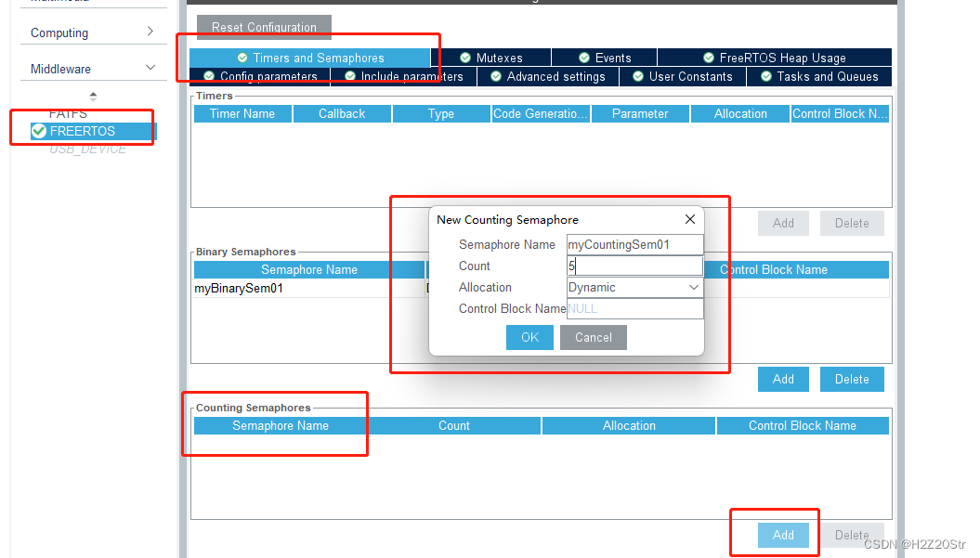This screenshot has height=558, width=980.
Task: Click the Timer Name column header
Action: point(242,113)
